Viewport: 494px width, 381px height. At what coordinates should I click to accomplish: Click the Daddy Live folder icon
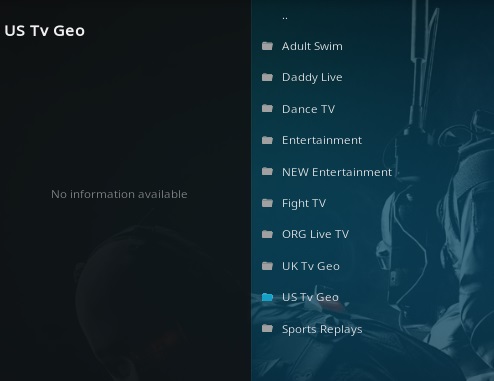click(267, 77)
